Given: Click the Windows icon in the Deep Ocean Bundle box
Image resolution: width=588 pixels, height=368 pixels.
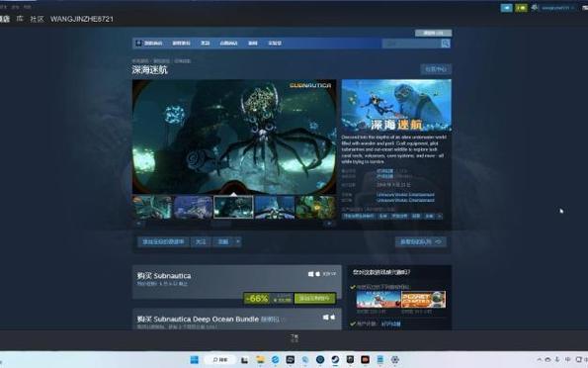Looking at the screenshot, I should [325, 318].
